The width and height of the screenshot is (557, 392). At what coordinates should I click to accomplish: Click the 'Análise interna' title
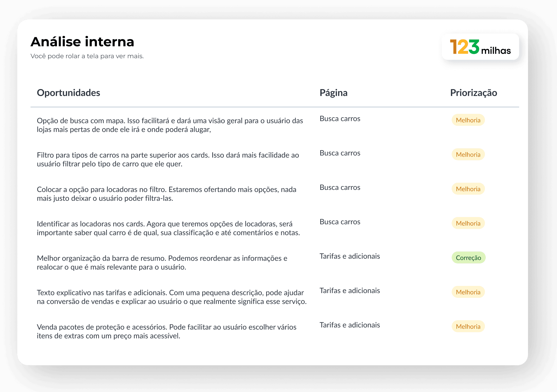(x=82, y=42)
